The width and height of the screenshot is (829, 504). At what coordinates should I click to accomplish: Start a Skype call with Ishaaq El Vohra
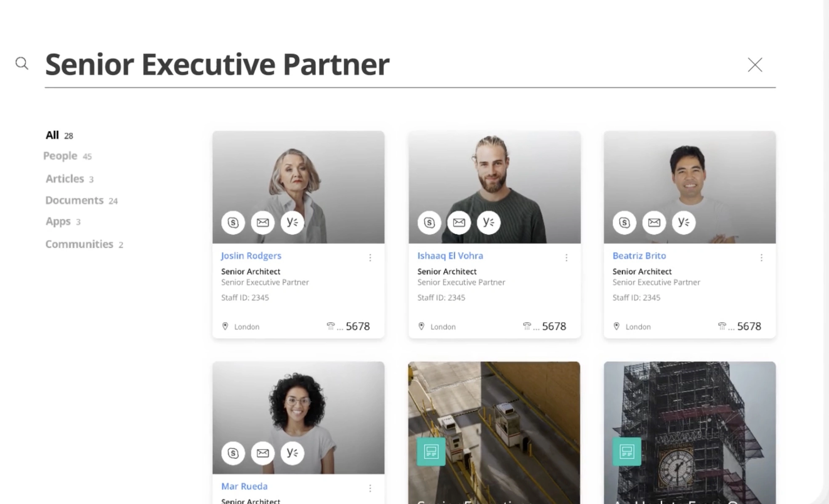[429, 223]
